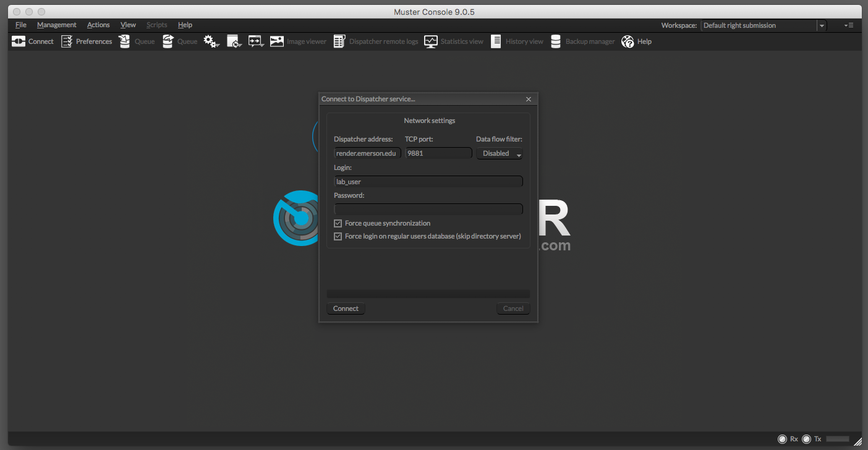Open the View menu
Image resolution: width=868 pixels, height=450 pixels.
(x=128, y=25)
